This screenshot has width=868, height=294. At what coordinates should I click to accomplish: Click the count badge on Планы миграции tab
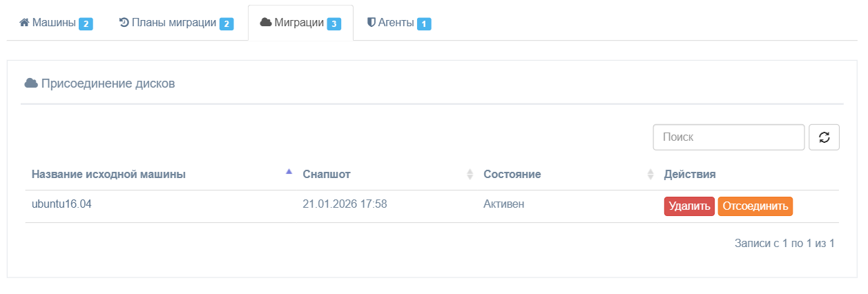click(x=226, y=24)
